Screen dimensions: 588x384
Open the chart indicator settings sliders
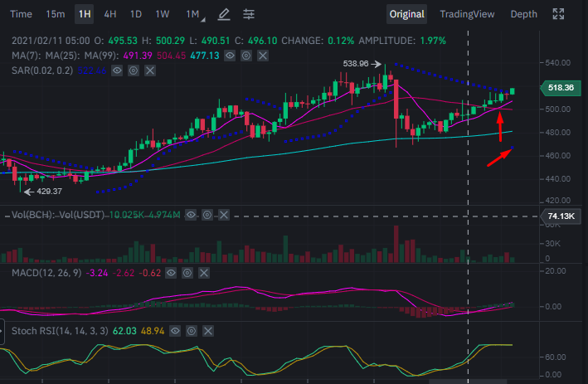point(249,14)
